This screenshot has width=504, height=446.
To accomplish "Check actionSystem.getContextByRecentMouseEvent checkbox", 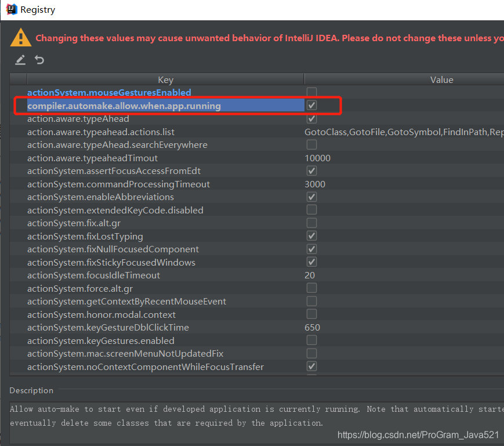I will [311, 301].
